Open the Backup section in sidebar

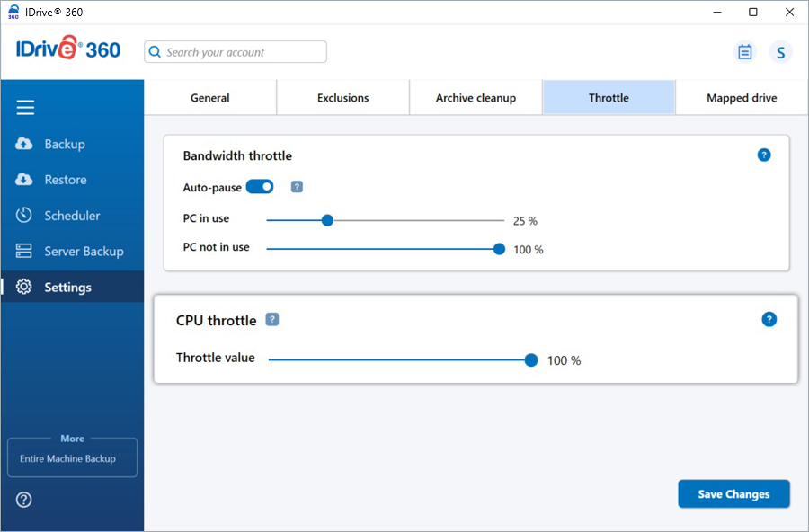point(64,144)
